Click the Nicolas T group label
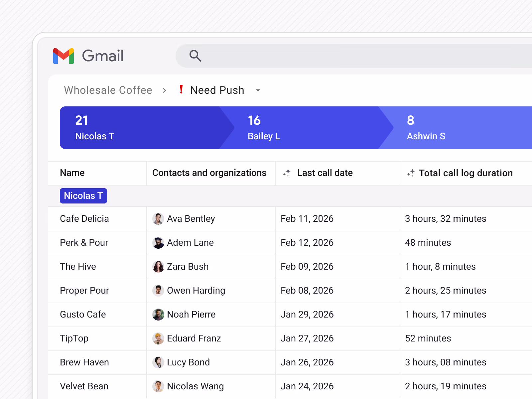Image resolution: width=532 pixels, height=399 pixels. 83,196
